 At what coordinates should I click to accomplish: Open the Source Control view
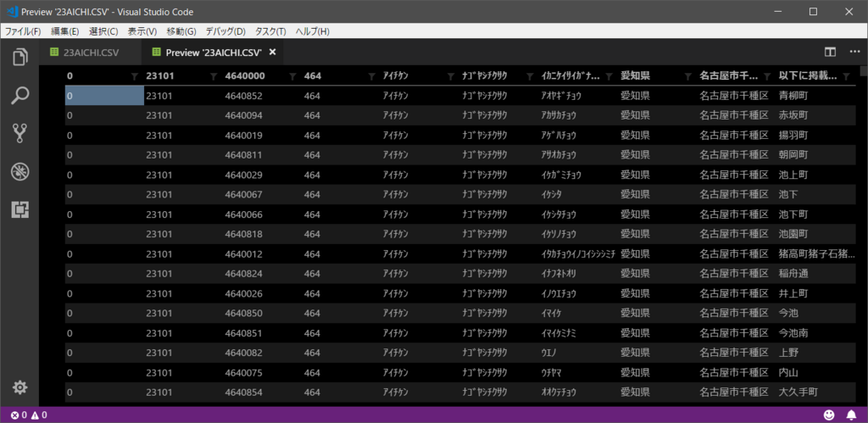[x=20, y=133]
